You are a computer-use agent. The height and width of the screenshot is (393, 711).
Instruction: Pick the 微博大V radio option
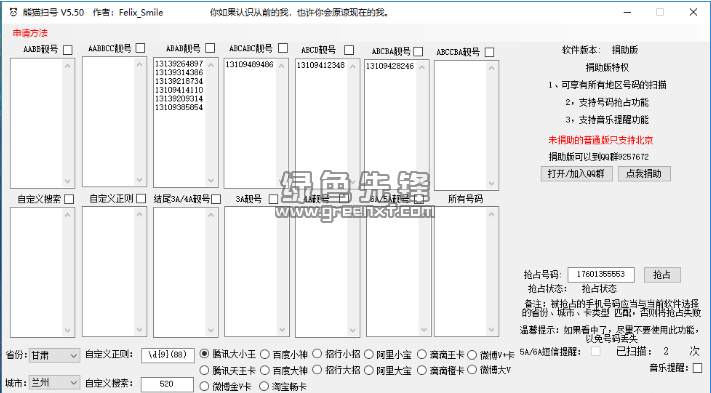(472, 370)
